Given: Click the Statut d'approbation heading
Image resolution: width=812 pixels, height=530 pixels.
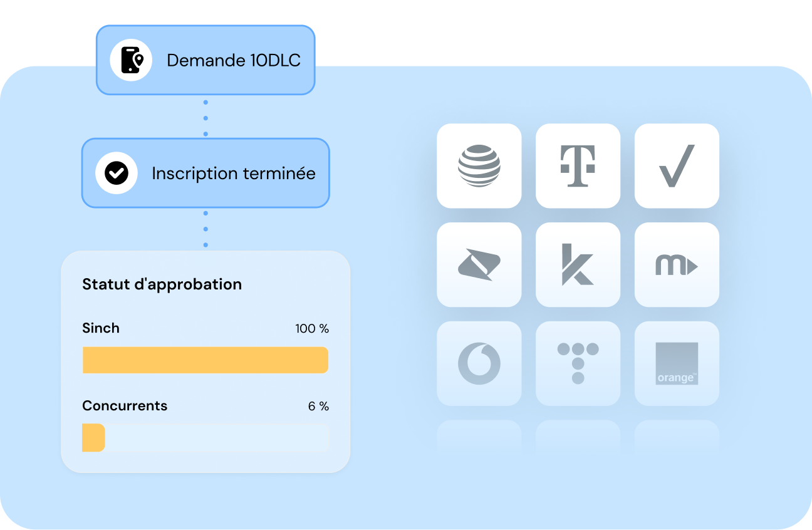Looking at the screenshot, I should 162,284.
